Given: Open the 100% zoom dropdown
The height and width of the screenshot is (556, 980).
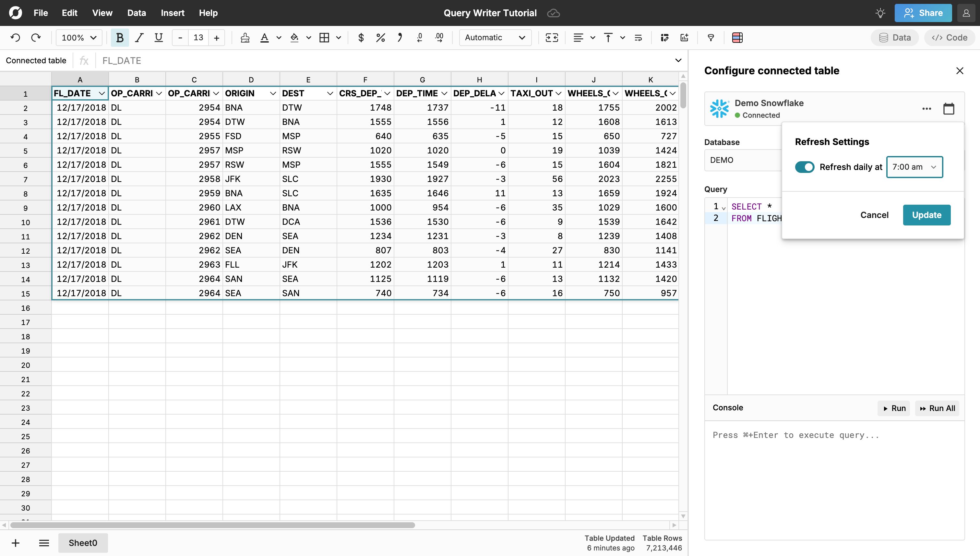Looking at the screenshot, I should point(79,37).
